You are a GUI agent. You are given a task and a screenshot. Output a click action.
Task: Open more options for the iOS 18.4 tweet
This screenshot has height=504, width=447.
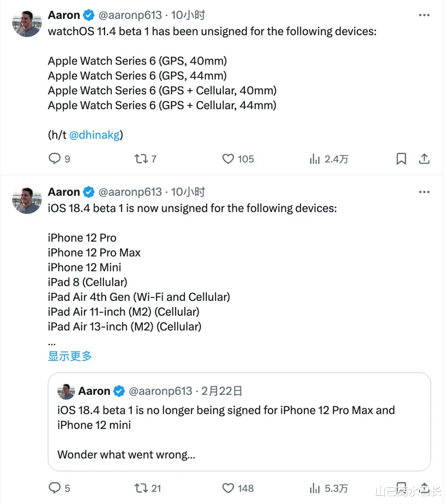424,192
